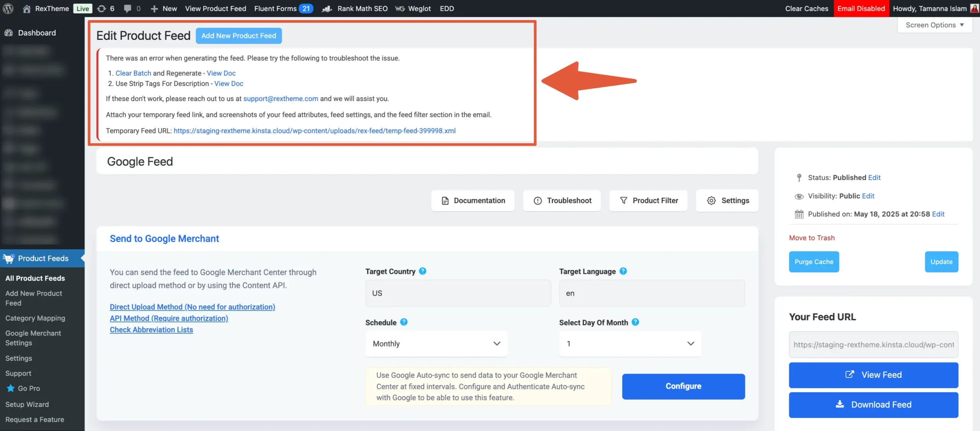
Task: Click the Documentation button
Action: [x=473, y=200]
